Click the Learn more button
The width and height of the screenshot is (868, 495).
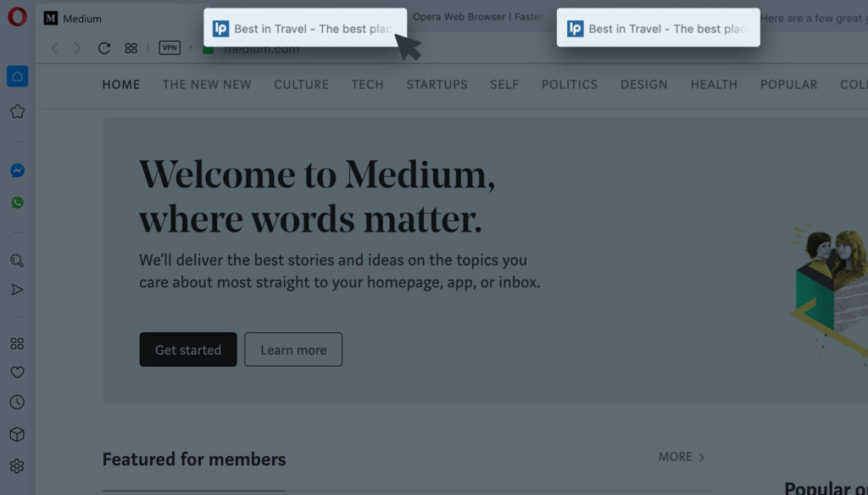point(293,349)
